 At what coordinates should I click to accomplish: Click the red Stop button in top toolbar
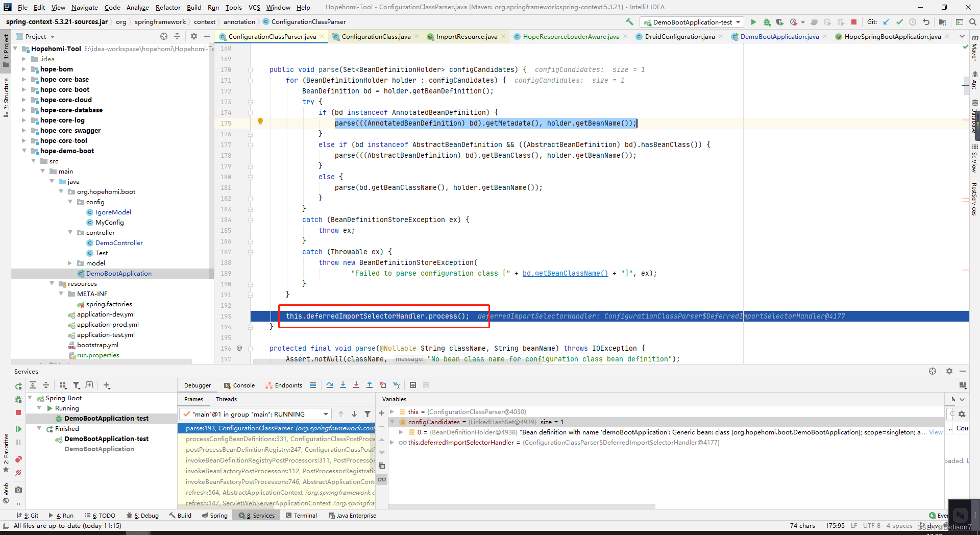[854, 22]
